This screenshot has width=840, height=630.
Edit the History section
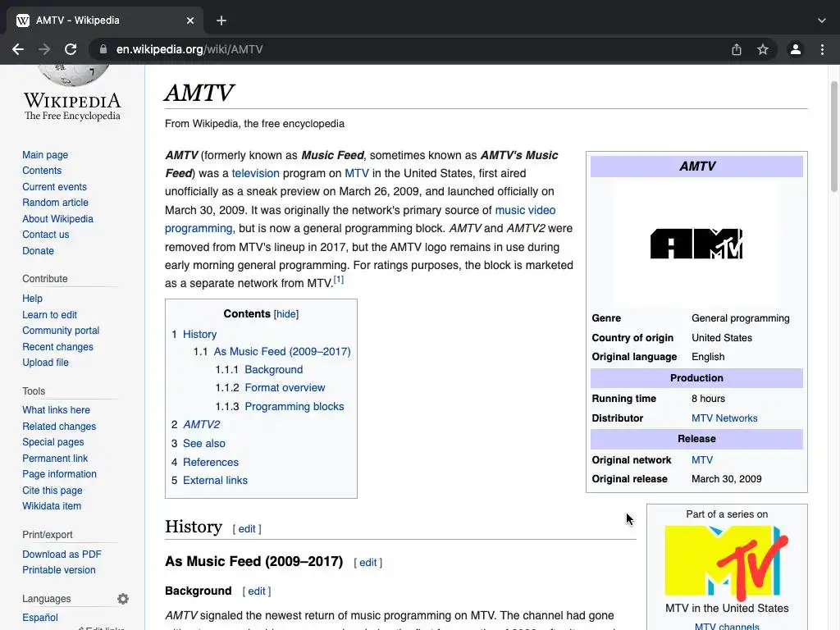(x=247, y=529)
